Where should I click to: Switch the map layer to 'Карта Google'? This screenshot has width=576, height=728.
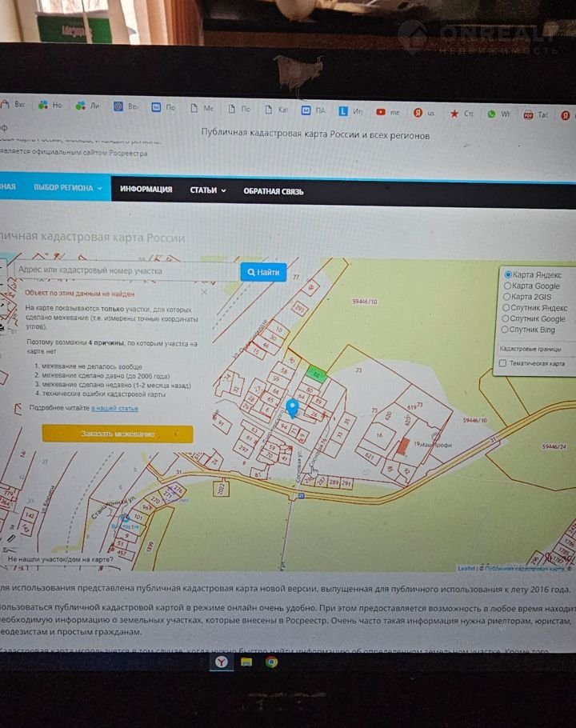coord(507,286)
